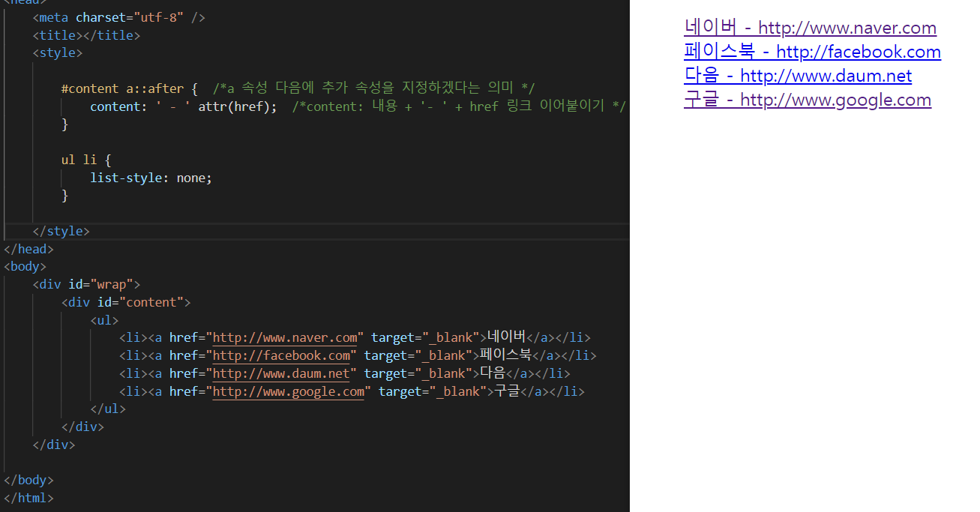Viewport: 980px width, 512px height.
Task: Click the 네이버 anchor text in code
Action: pyautogui.click(x=507, y=337)
